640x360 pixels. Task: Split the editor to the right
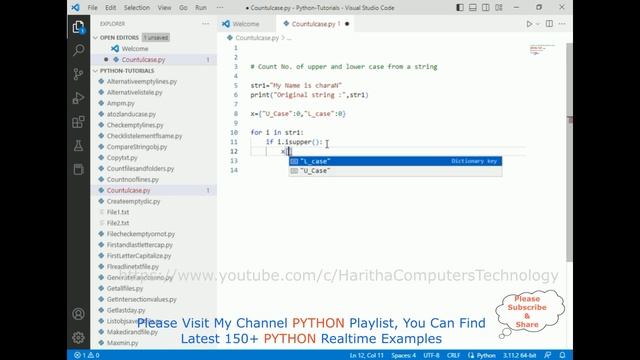point(549,24)
